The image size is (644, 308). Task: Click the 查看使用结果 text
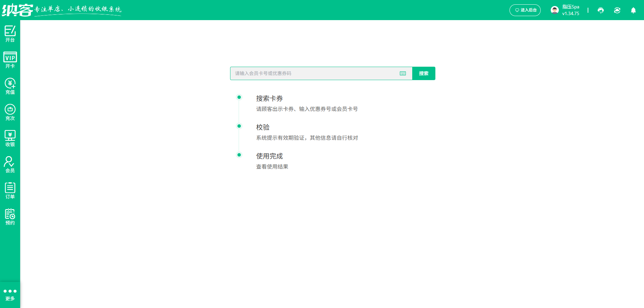click(x=272, y=167)
